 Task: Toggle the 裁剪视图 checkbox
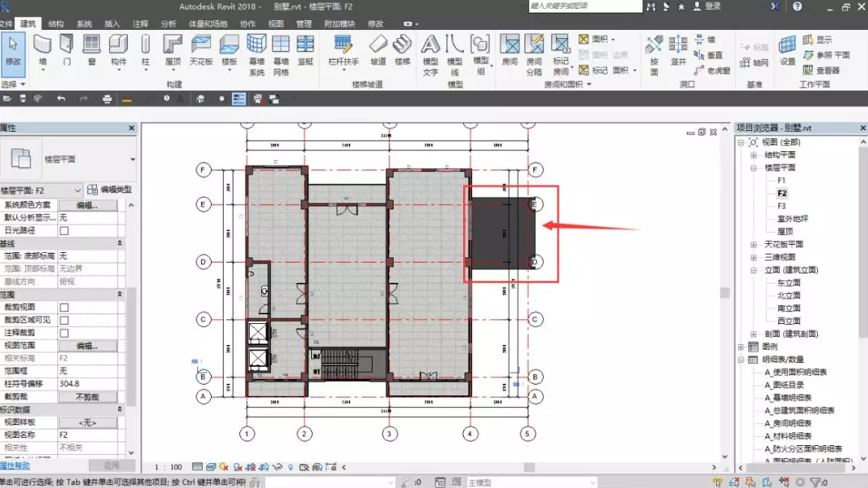tap(65, 307)
